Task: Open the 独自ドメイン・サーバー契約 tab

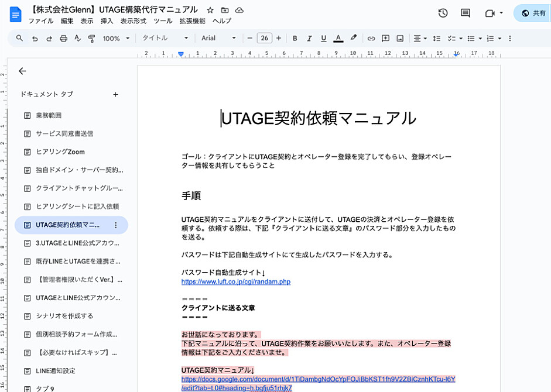Action: [x=71, y=170]
